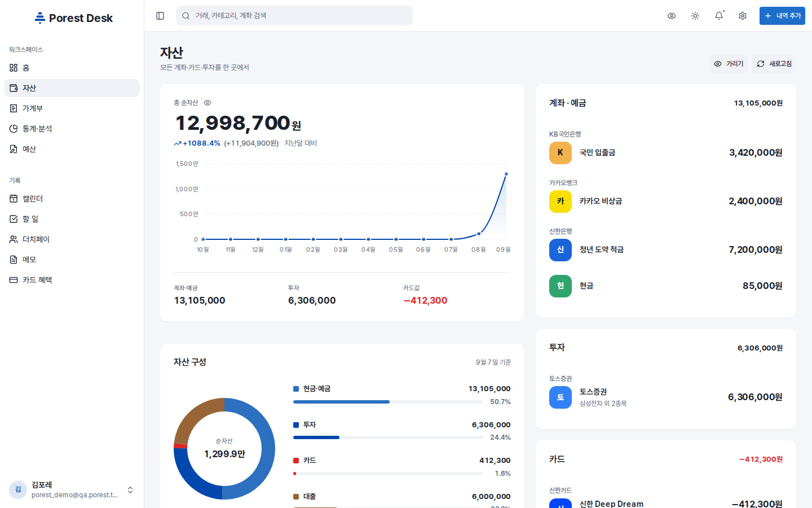Click the 대출 brown legend swatch
812x508 pixels.
[x=296, y=497]
